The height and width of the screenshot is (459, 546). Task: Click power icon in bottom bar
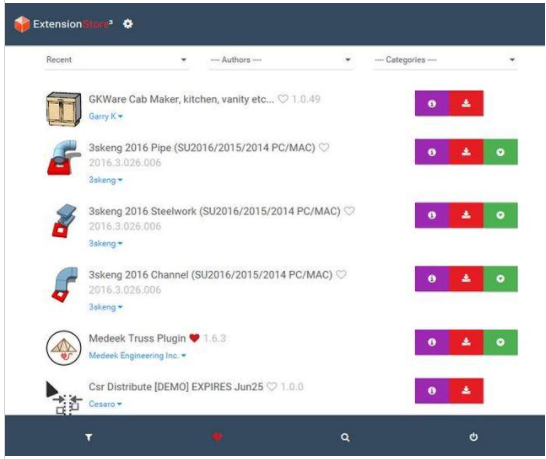pyautogui.click(x=473, y=437)
